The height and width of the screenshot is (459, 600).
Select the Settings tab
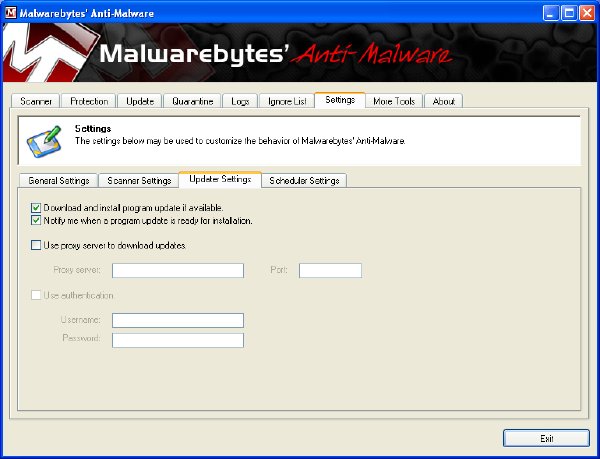340,100
